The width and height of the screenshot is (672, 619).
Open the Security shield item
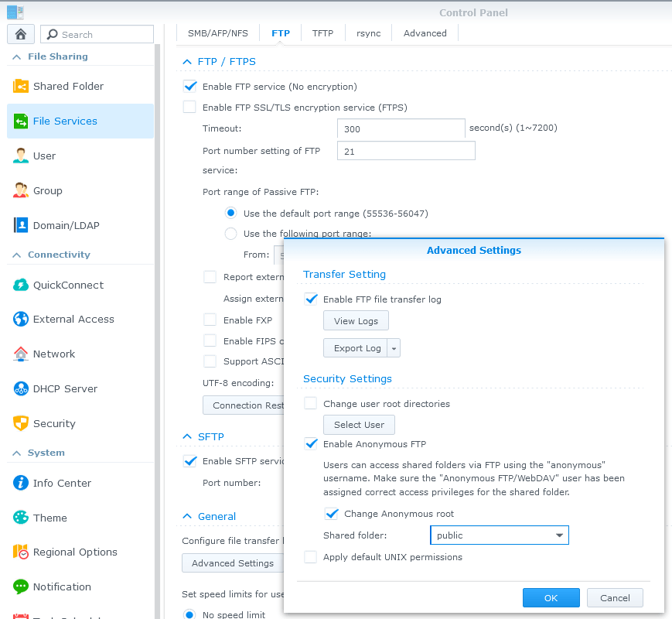pyautogui.click(x=21, y=424)
